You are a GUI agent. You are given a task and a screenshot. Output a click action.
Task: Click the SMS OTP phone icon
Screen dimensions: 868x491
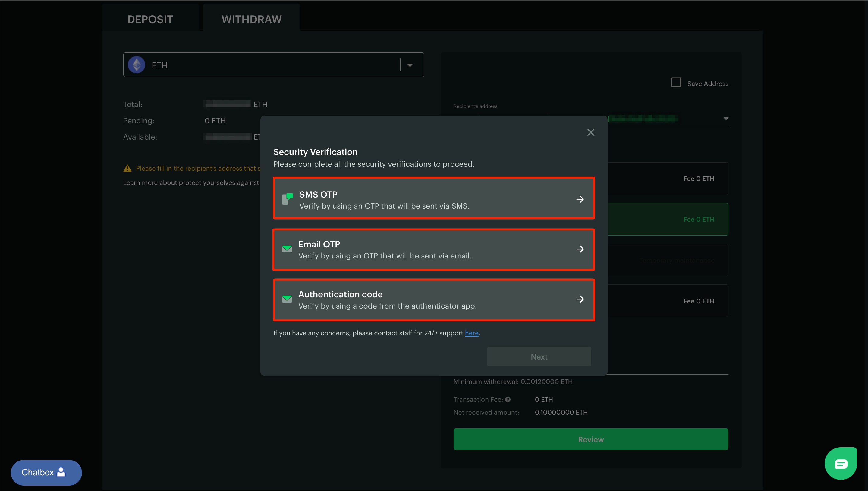(x=287, y=199)
